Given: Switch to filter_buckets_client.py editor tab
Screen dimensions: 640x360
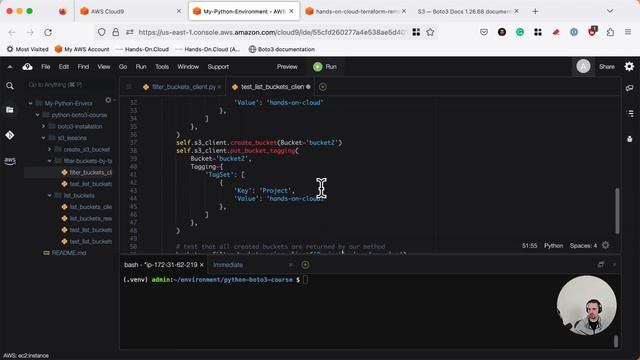Looking at the screenshot, I should point(182,87).
